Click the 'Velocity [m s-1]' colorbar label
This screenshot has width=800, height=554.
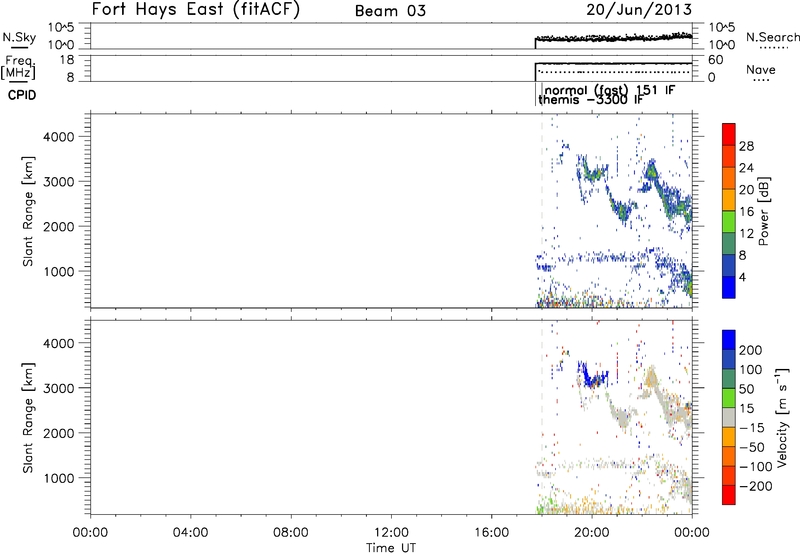(x=781, y=417)
